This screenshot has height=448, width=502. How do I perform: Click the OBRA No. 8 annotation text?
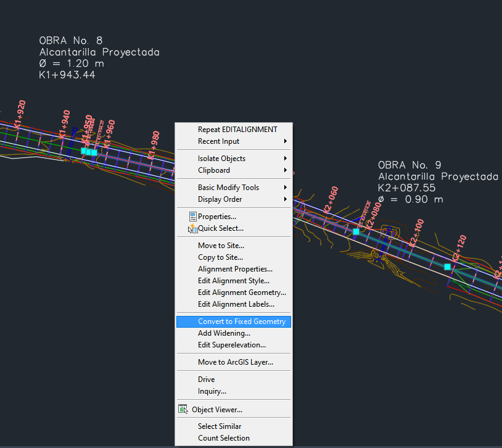coord(71,41)
